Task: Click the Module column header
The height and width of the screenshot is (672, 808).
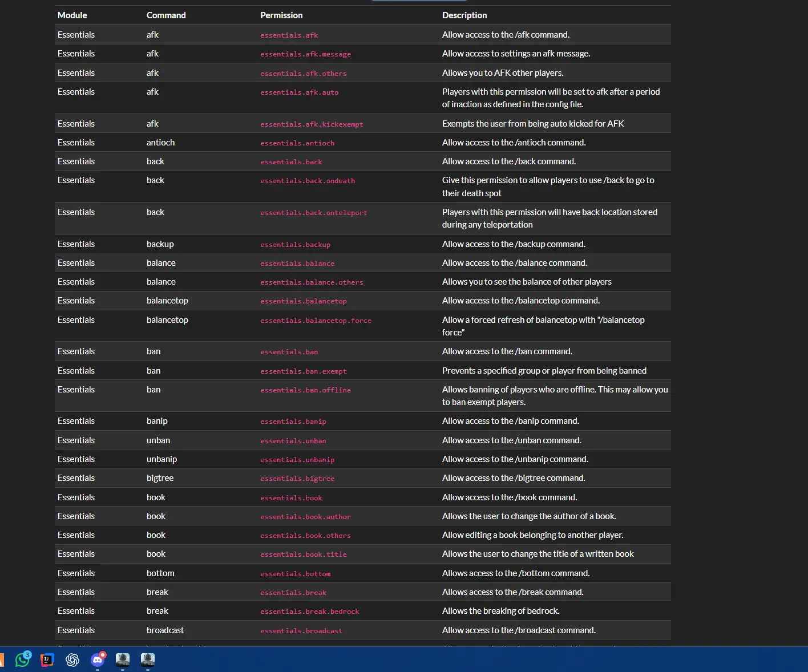Action: pos(72,15)
